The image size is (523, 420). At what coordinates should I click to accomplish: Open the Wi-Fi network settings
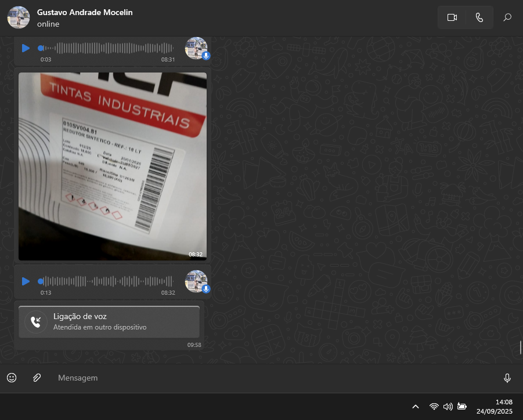point(434,407)
